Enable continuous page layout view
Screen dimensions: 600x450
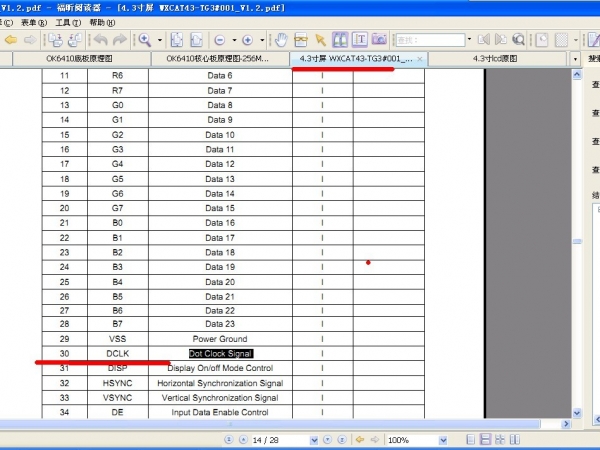click(x=484, y=440)
